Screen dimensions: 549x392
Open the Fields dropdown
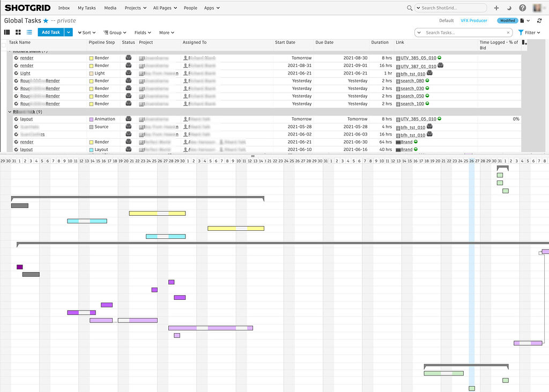[x=142, y=32]
